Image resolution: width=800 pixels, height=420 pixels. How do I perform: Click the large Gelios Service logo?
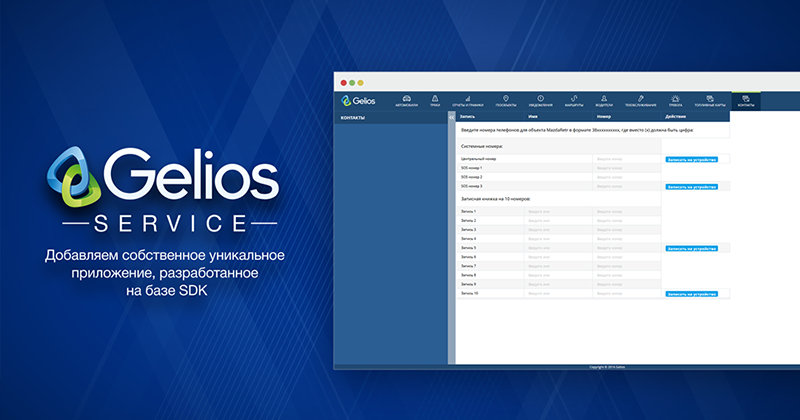tap(163, 189)
